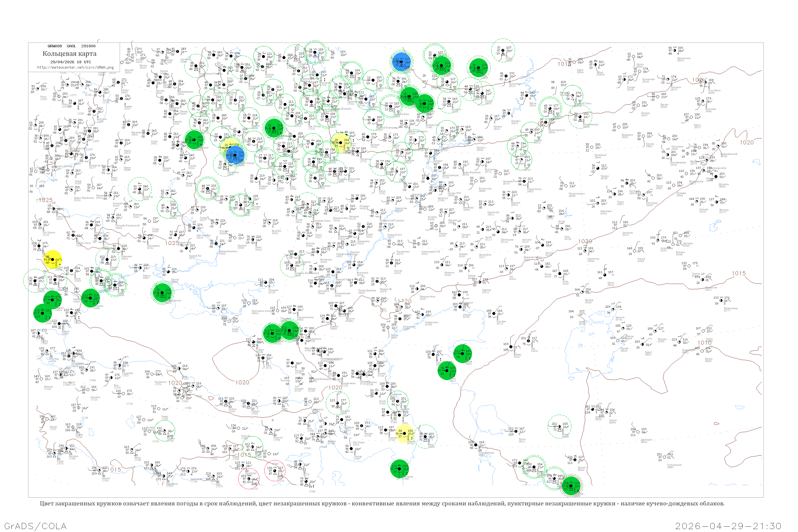Screen dimensions: 798x532
Task: Click the green filled circle at Ленкорань
Action: tap(399, 469)
